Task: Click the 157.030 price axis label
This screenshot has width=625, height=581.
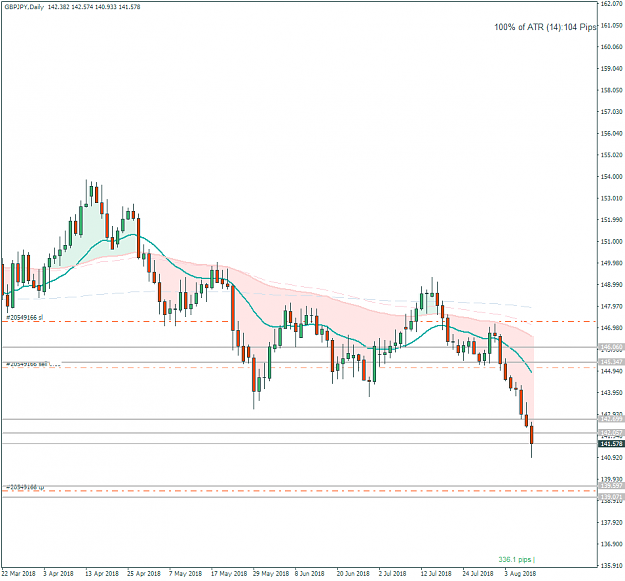Action: [611, 112]
